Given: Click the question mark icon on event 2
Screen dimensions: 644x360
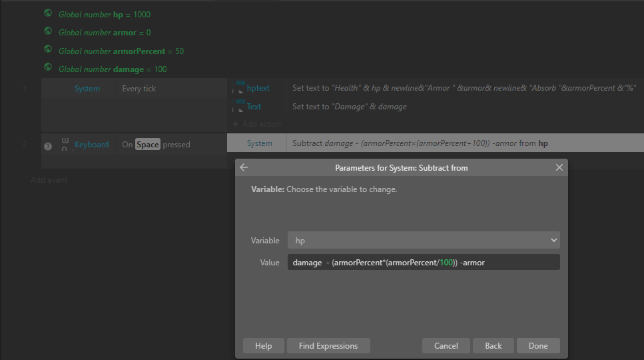Looking at the screenshot, I should [48, 146].
